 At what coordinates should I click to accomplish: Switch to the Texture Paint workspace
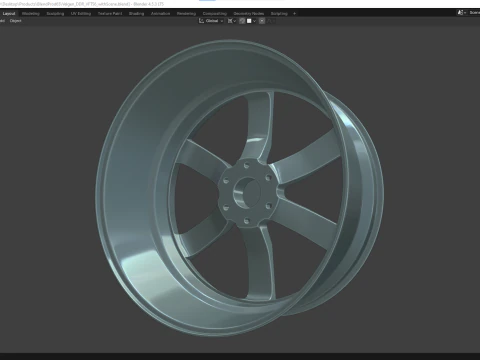tap(110, 14)
